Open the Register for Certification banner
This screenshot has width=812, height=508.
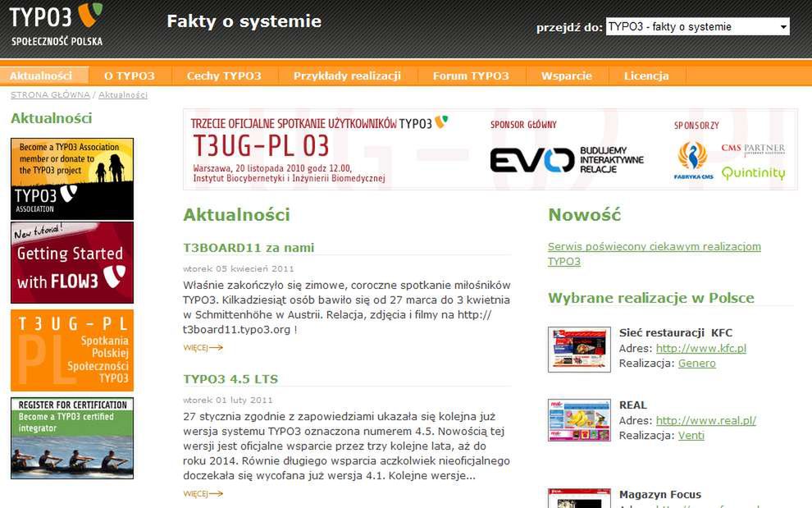72,438
